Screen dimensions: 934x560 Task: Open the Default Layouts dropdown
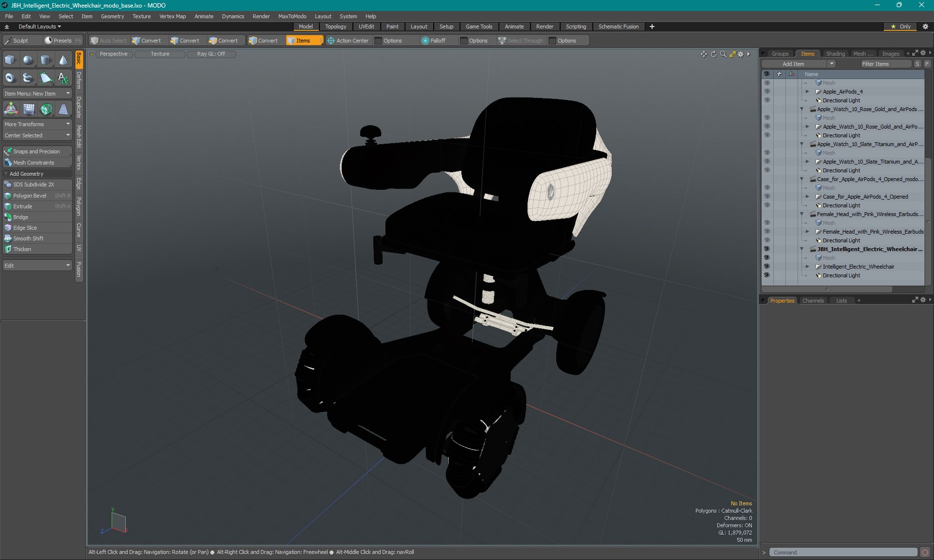point(39,26)
